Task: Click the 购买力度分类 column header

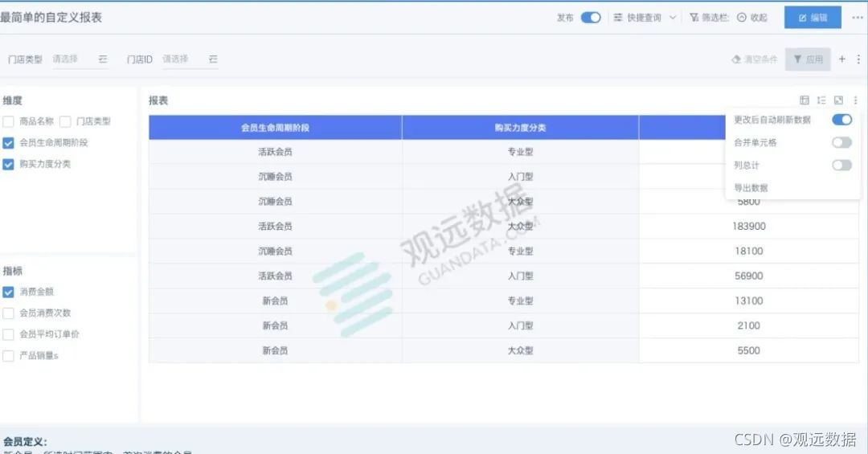Action: click(520, 127)
